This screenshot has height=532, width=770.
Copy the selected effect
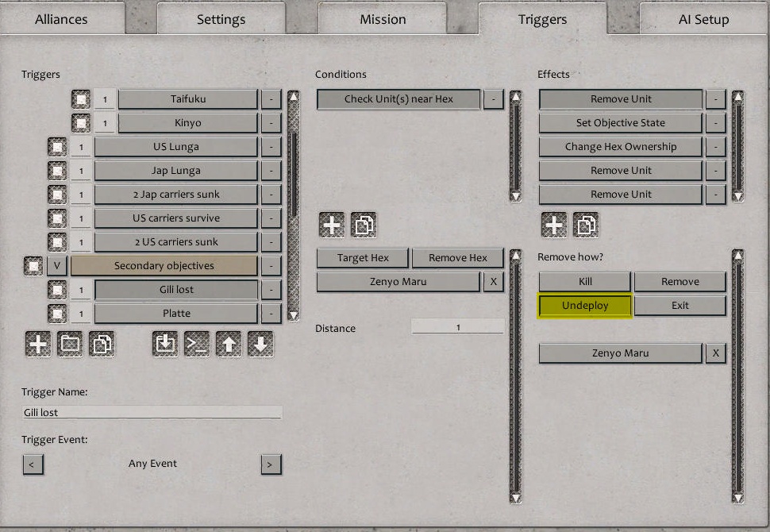[586, 225]
